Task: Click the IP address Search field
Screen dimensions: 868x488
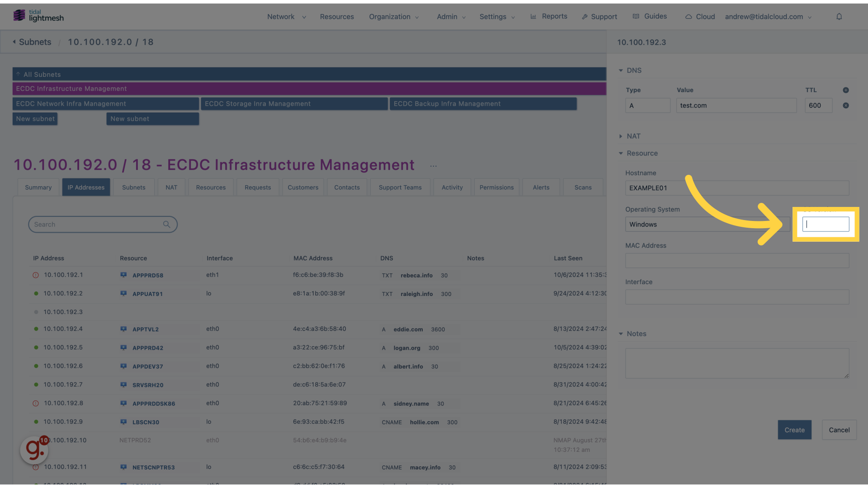Action: 103,225
